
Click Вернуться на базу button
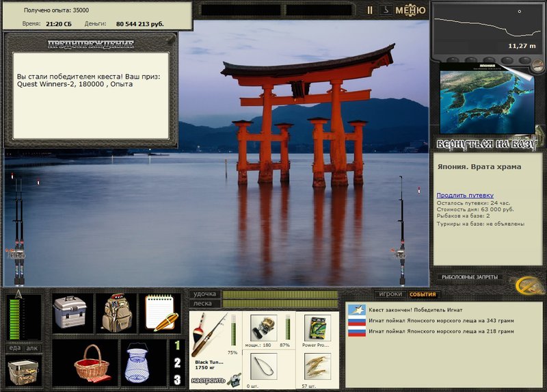coord(486,144)
